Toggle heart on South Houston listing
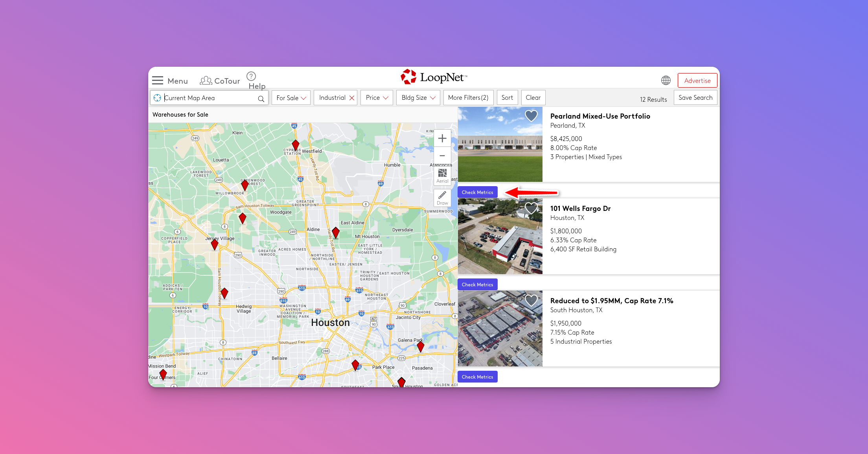This screenshot has width=868, height=454. coord(531,300)
